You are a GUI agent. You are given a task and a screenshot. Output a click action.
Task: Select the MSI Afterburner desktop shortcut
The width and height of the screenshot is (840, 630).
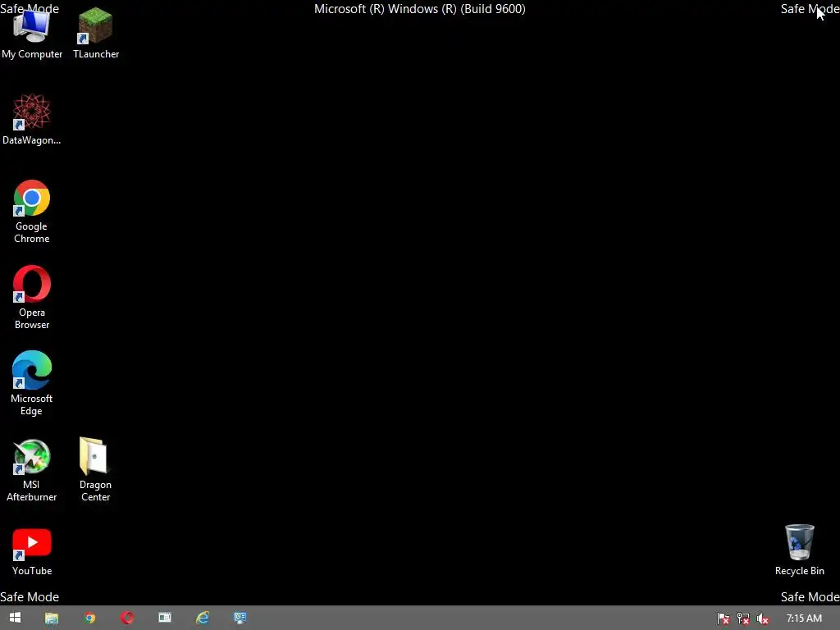coord(32,470)
